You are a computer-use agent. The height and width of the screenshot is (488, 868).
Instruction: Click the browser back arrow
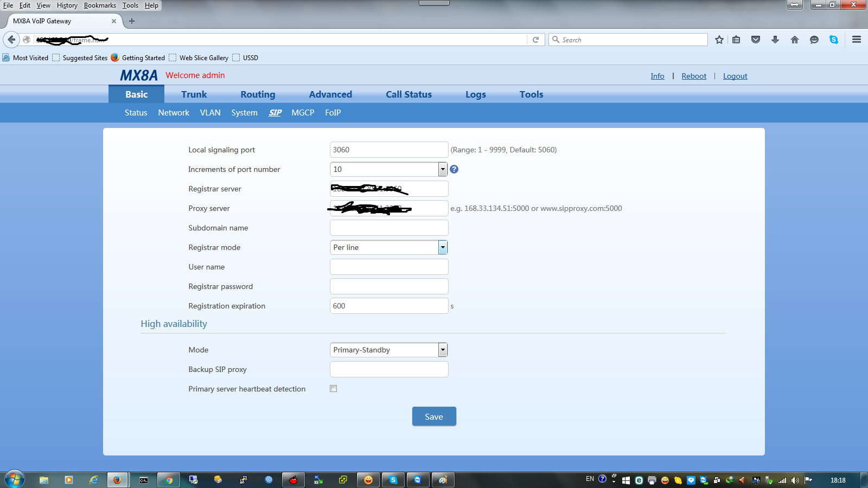(x=11, y=40)
